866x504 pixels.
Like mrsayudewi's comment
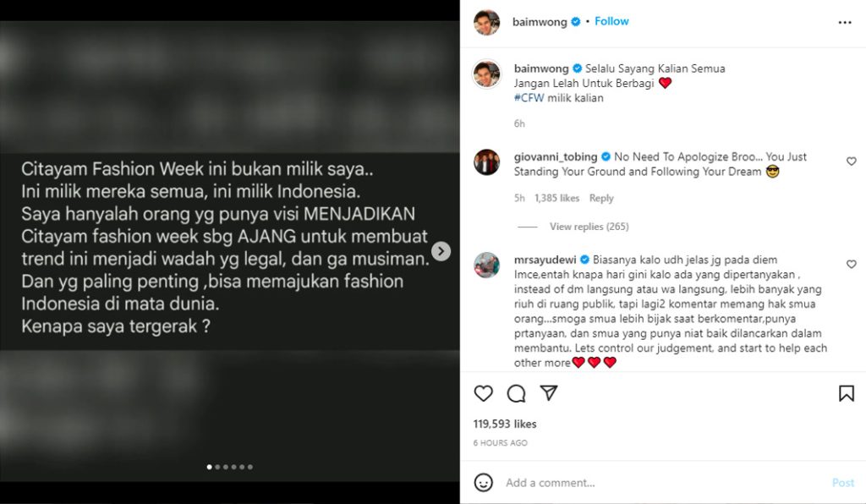coord(851,264)
